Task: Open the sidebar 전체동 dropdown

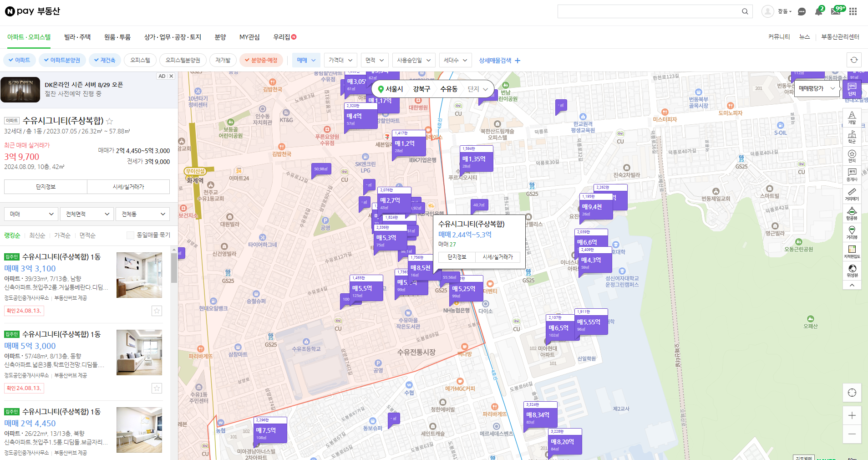Action: [143, 214]
